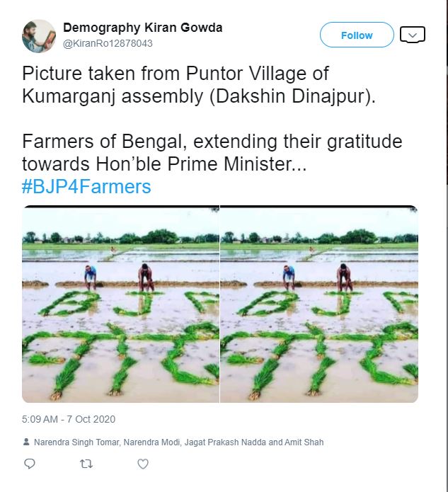Click the reply speech bubble icon
The width and height of the screenshot is (448, 492).
coord(30,464)
